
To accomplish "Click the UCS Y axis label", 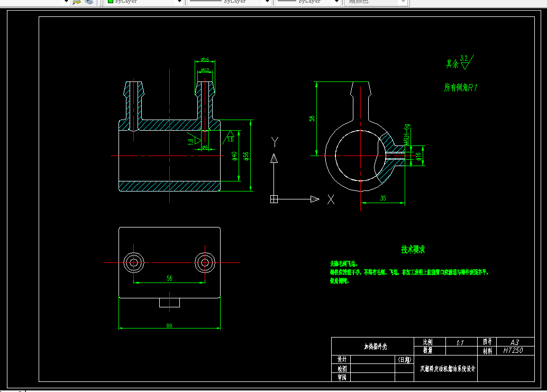I will [x=275, y=142].
